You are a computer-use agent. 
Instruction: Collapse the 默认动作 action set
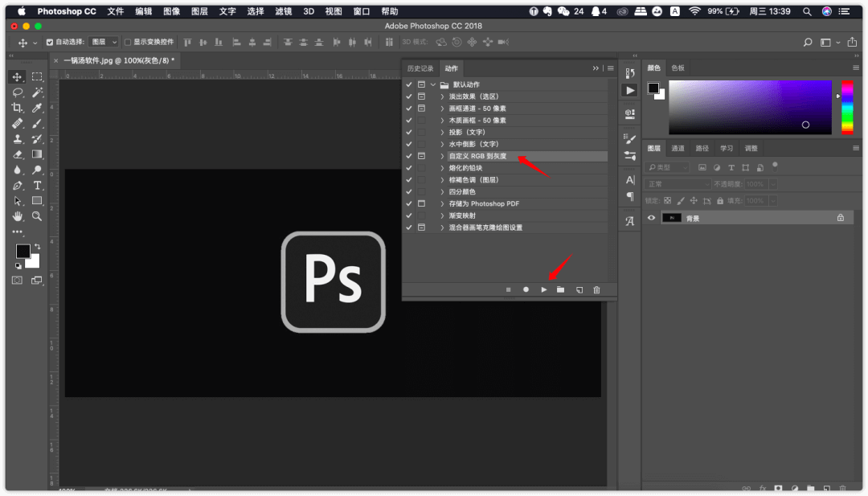point(433,84)
